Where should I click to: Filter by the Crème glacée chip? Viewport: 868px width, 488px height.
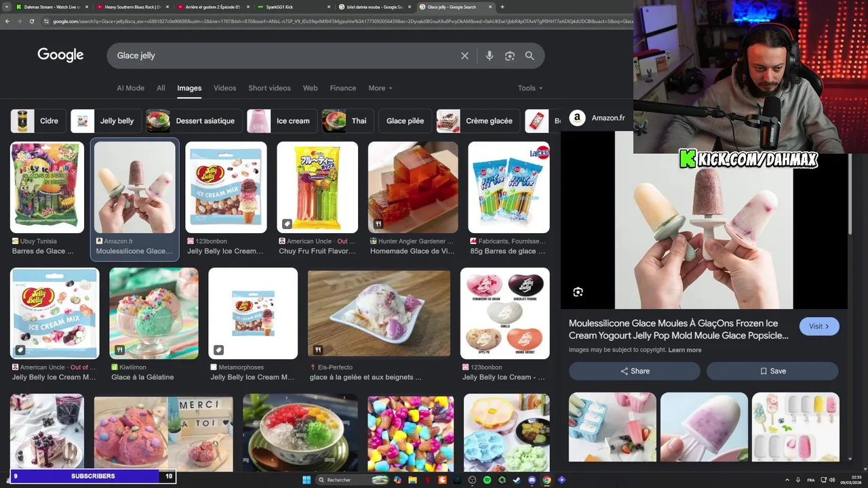point(478,121)
